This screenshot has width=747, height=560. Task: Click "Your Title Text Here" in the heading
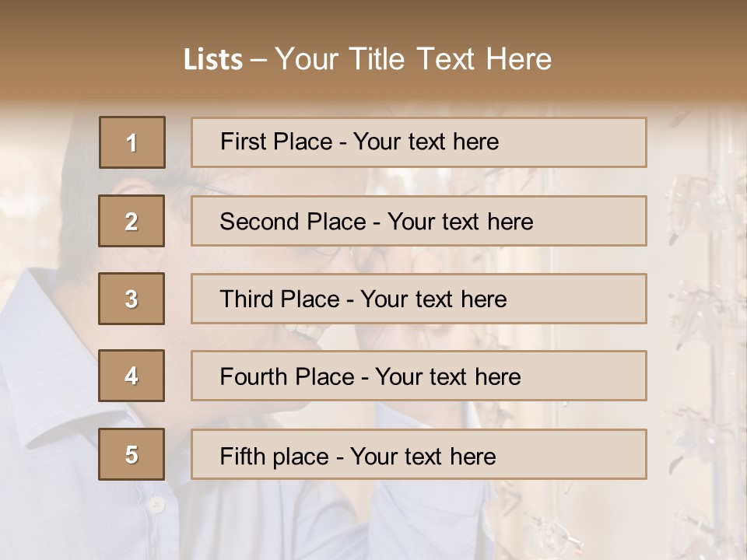[413, 59]
